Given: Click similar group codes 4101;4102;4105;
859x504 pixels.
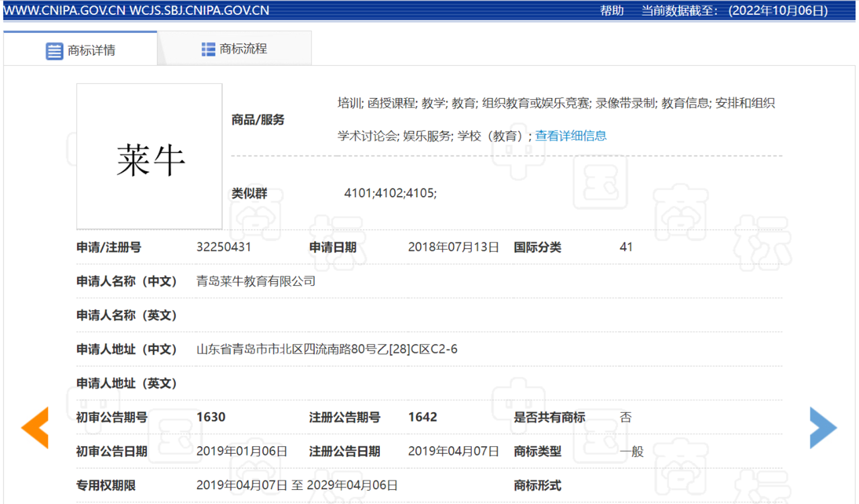Looking at the screenshot, I should pos(390,193).
